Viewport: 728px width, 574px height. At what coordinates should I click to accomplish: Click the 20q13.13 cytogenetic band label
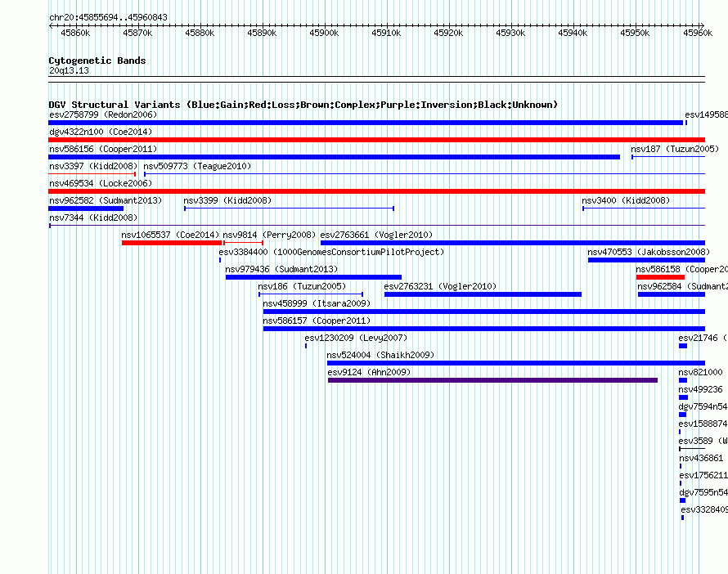pos(69,70)
